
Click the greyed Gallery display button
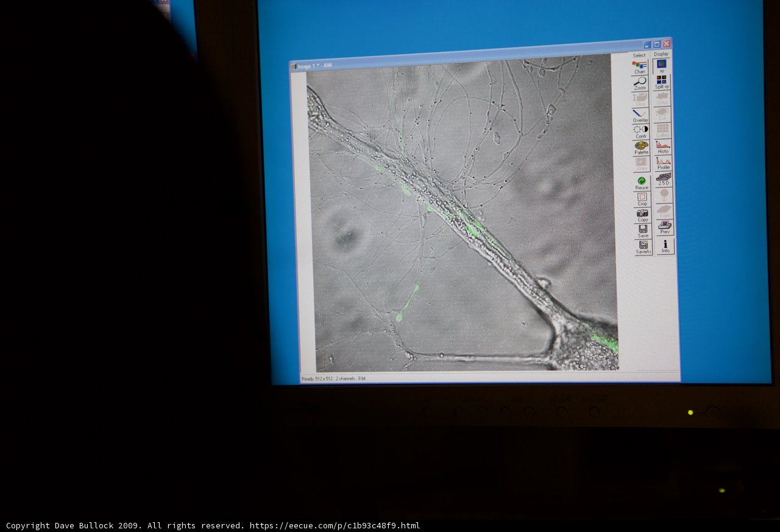pyautogui.click(x=663, y=130)
